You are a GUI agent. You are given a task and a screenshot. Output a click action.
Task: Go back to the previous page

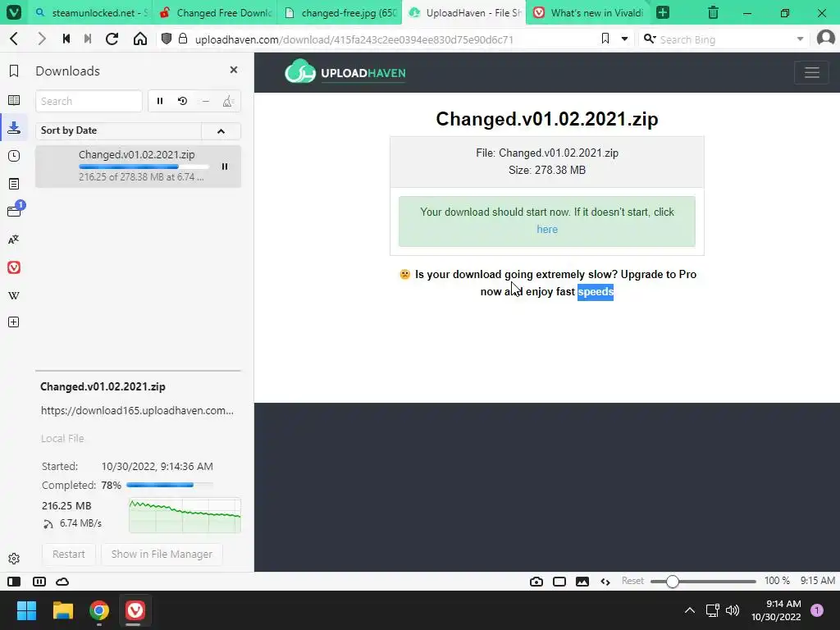point(15,39)
